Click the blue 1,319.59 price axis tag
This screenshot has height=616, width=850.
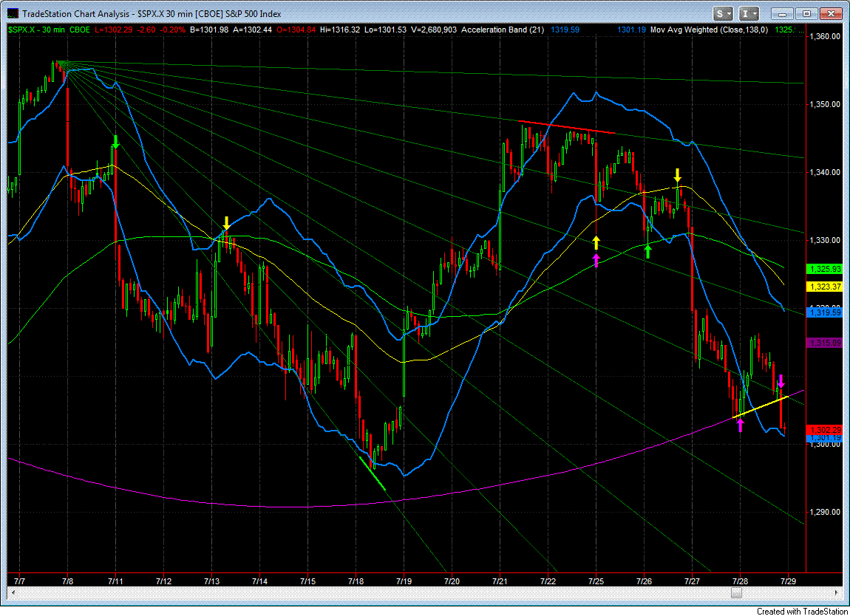click(825, 312)
